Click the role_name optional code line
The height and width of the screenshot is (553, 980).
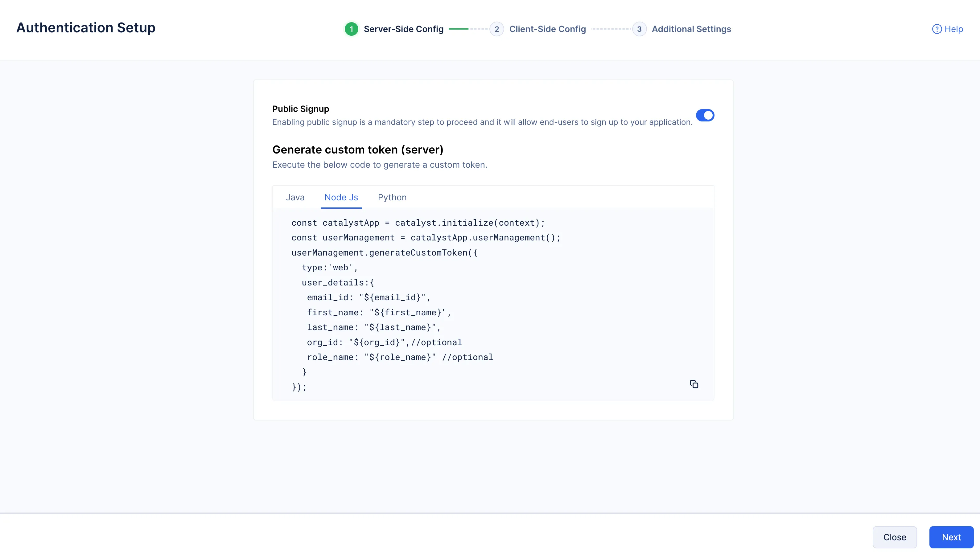pos(399,357)
